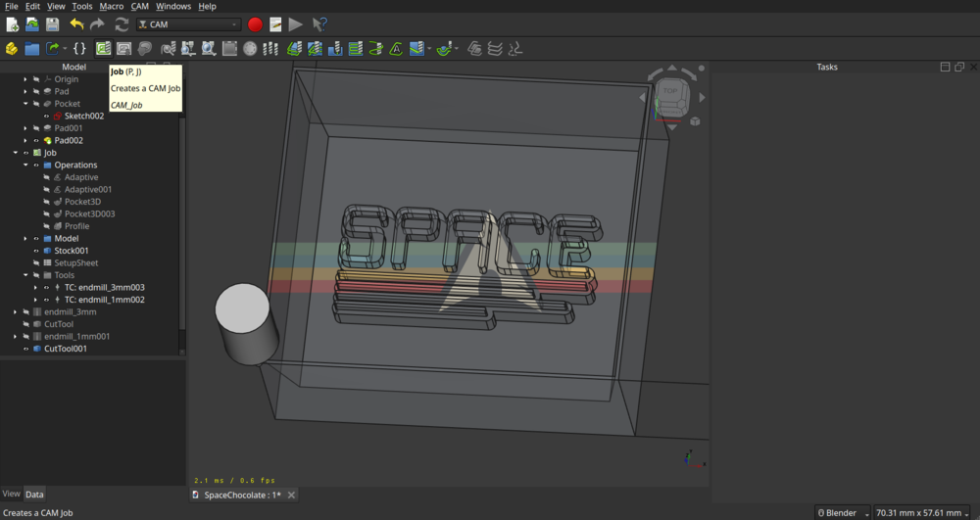Viewport: 980px width, 520px height.
Task: Click the Helix operation icon
Action: click(x=375, y=49)
